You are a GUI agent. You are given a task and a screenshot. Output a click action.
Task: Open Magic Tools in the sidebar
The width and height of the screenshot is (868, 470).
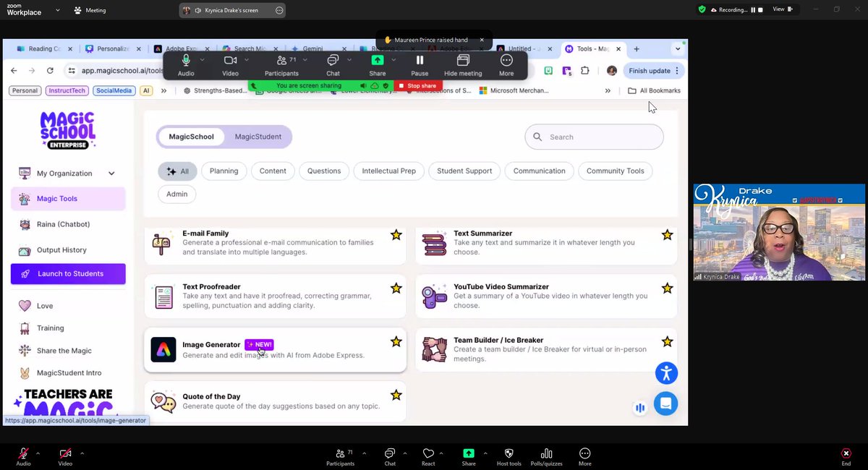point(68,199)
